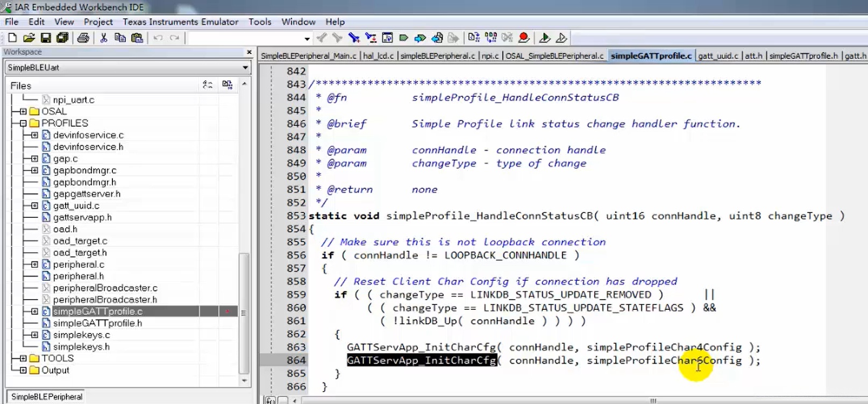Expand the devinfoservice.c node

[x=34, y=135]
